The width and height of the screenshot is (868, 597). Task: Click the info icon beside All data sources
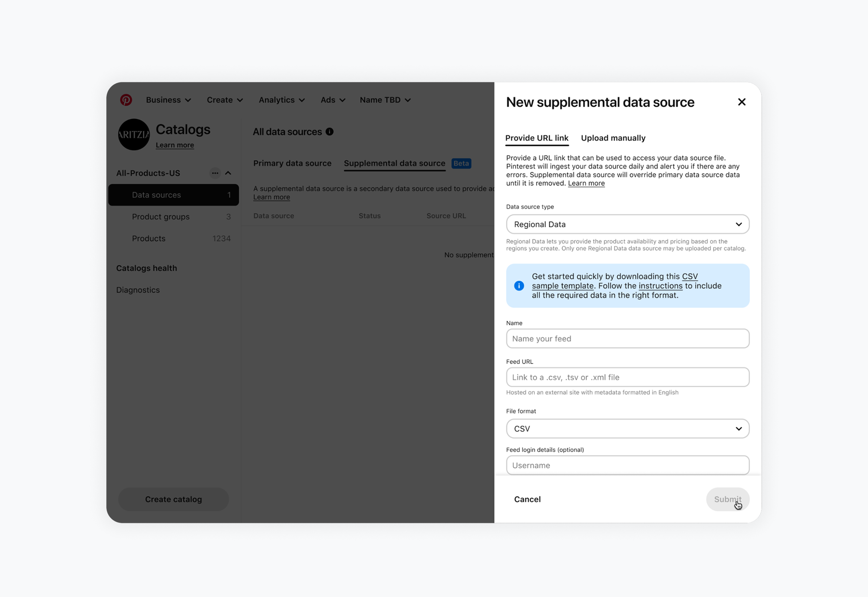329,132
